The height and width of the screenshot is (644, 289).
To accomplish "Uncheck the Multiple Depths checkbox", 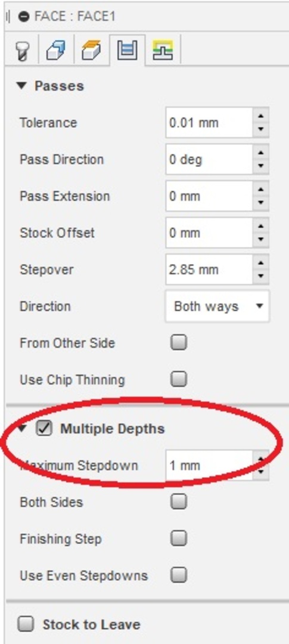I will 44,428.
